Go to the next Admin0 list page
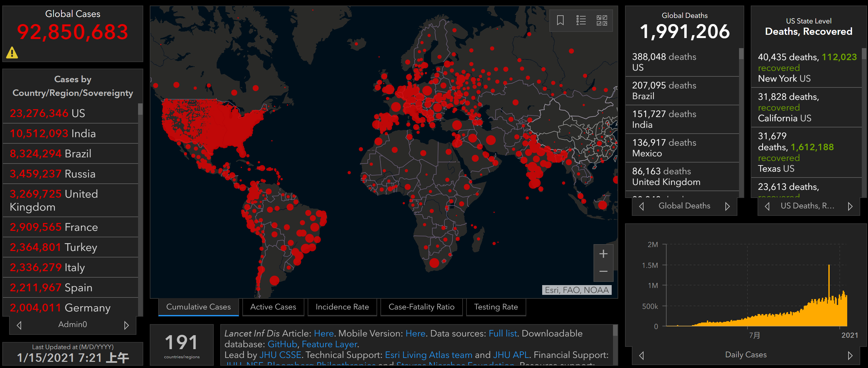The height and width of the screenshot is (368, 868). pos(126,325)
